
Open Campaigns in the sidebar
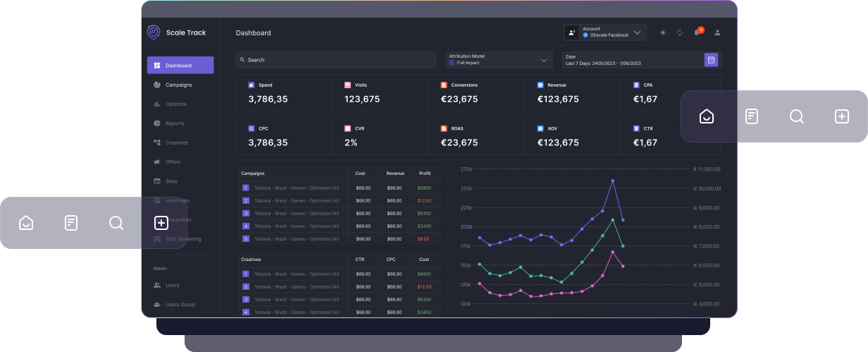click(x=178, y=85)
